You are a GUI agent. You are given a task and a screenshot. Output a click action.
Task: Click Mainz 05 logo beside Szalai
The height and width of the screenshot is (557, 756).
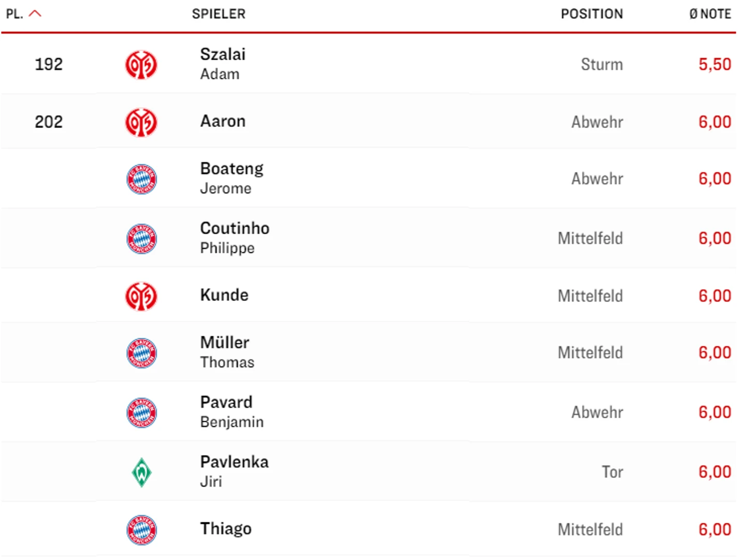(141, 65)
